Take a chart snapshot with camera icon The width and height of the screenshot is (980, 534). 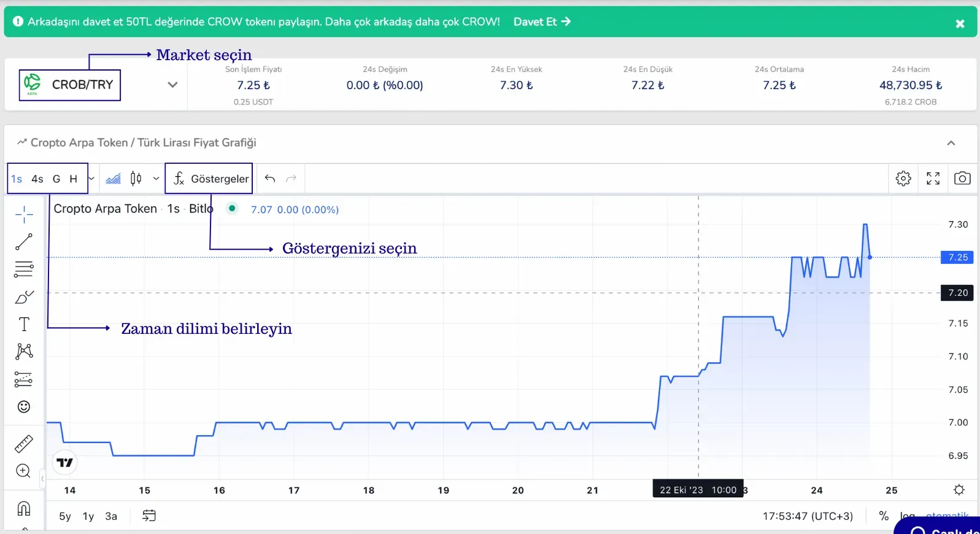tap(962, 179)
